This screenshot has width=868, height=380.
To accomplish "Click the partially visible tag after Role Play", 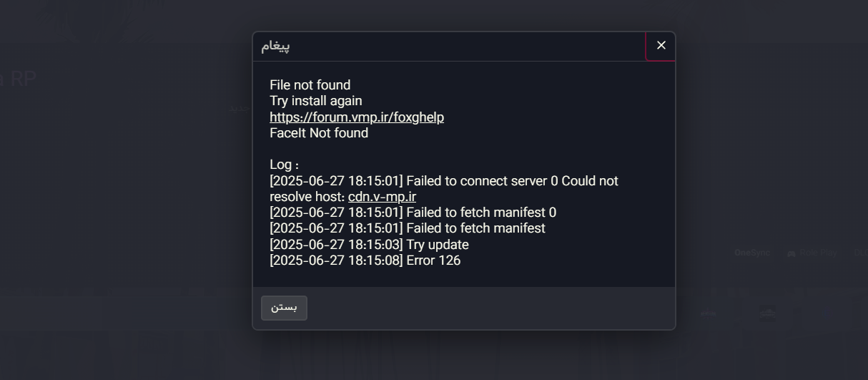I will pyautogui.click(x=860, y=253).
